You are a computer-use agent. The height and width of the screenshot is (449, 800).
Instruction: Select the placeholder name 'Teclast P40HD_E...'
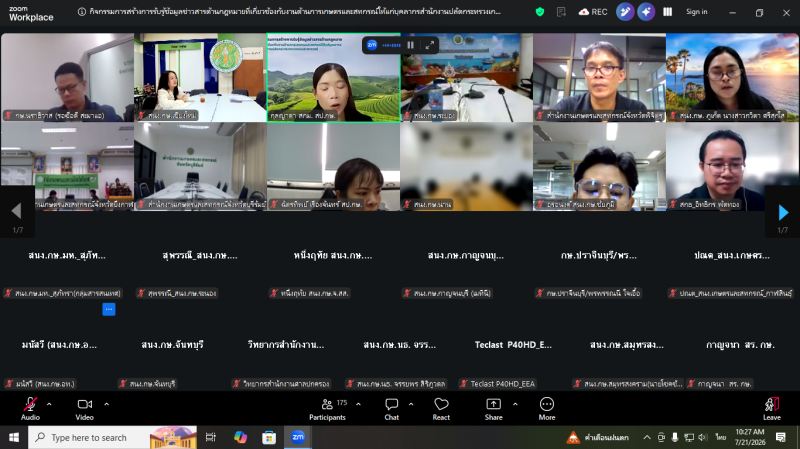513,345
